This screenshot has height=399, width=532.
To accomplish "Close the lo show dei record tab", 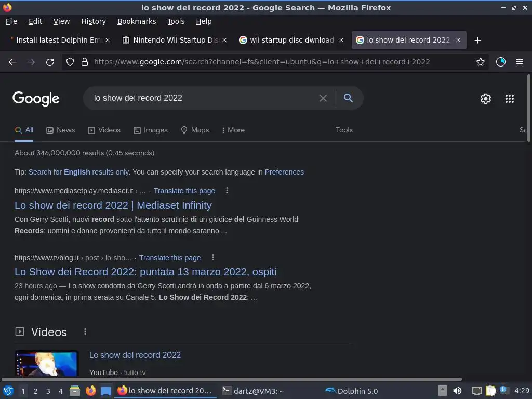I will pos(458,40).
